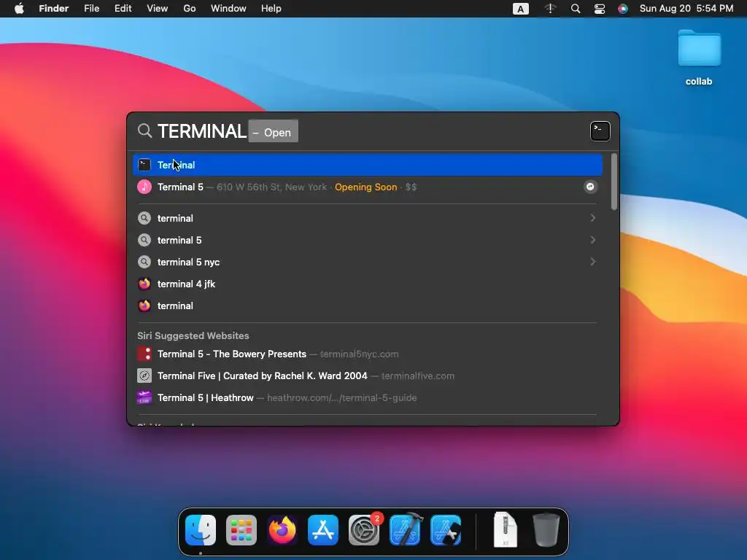Open the Apple menu
747x560 pixels.
click(19, 9)
